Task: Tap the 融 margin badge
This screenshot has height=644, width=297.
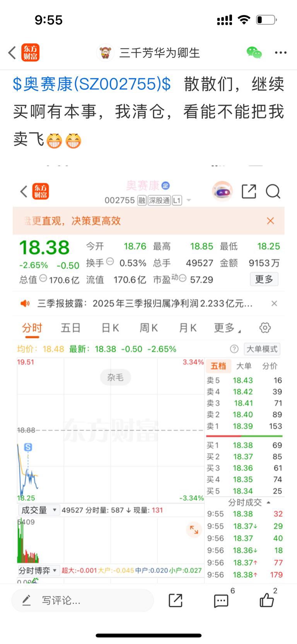Action: tap(142, 200)
